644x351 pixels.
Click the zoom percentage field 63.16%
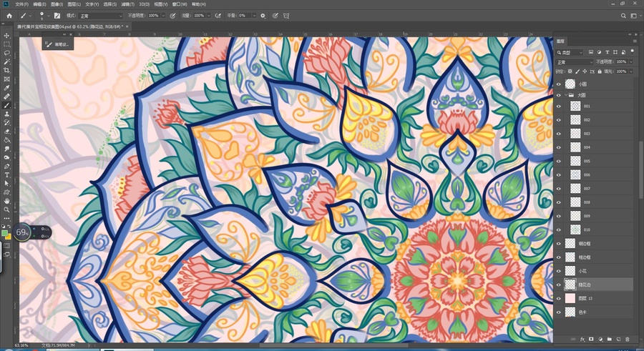pos(21,345)
